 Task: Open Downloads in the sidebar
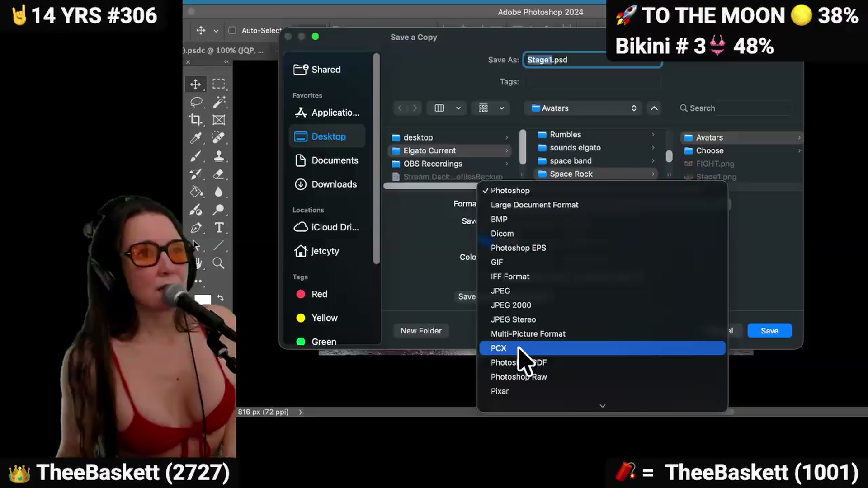tap(327, 184)
